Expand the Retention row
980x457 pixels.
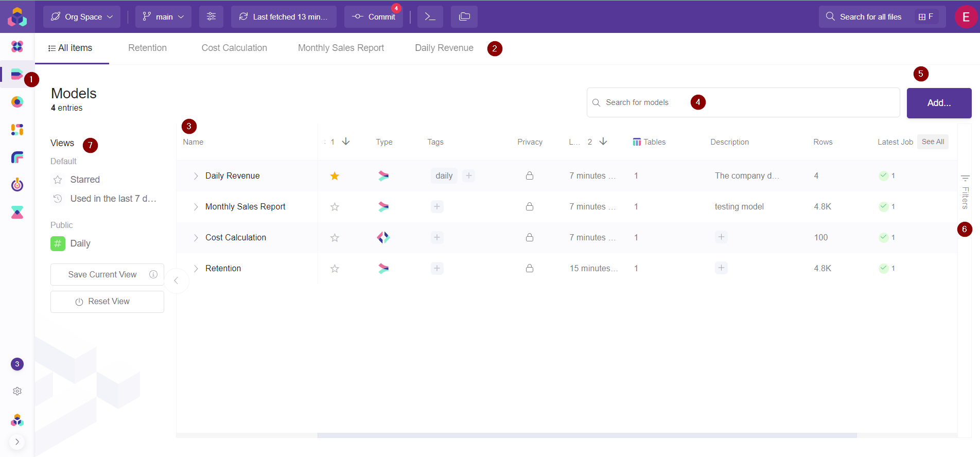(196, 269)
